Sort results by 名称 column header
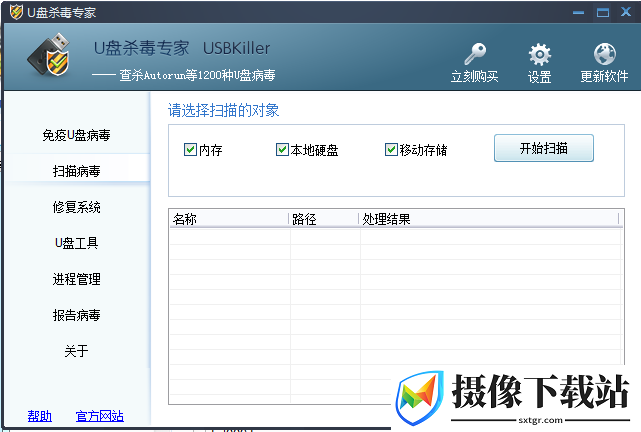 pyautogui.click(x=229, y=219)
